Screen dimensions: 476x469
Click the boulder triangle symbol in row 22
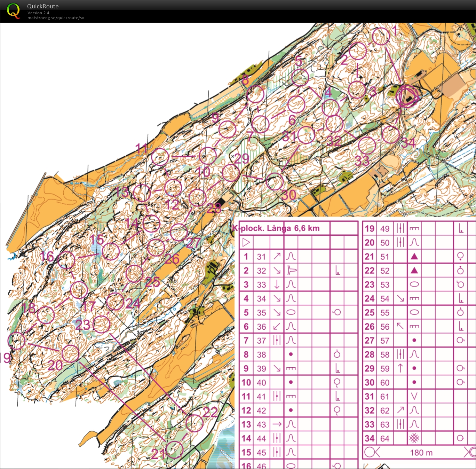[414, 271]
